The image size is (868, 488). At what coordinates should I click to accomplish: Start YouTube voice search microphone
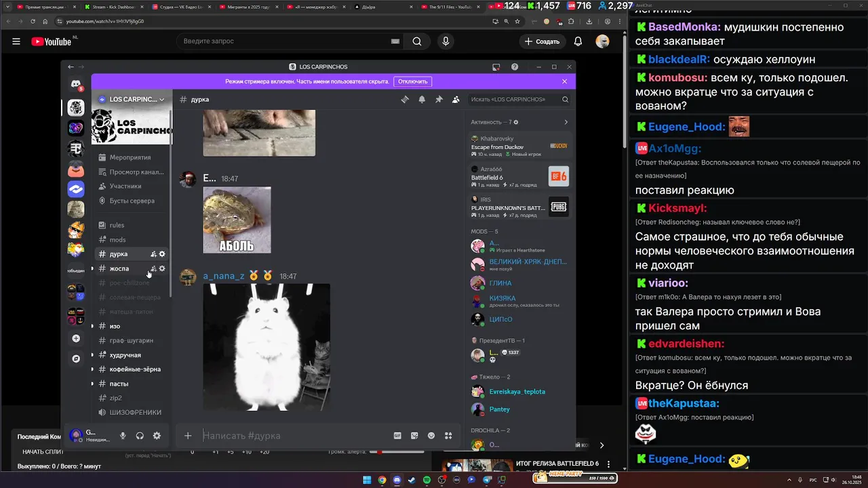click(x=446, y=41)
